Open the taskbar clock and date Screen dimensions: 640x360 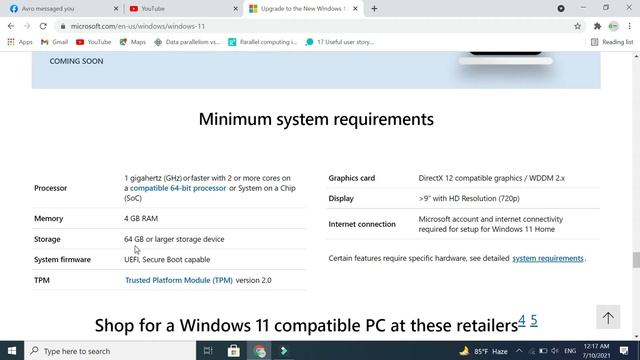596,351
